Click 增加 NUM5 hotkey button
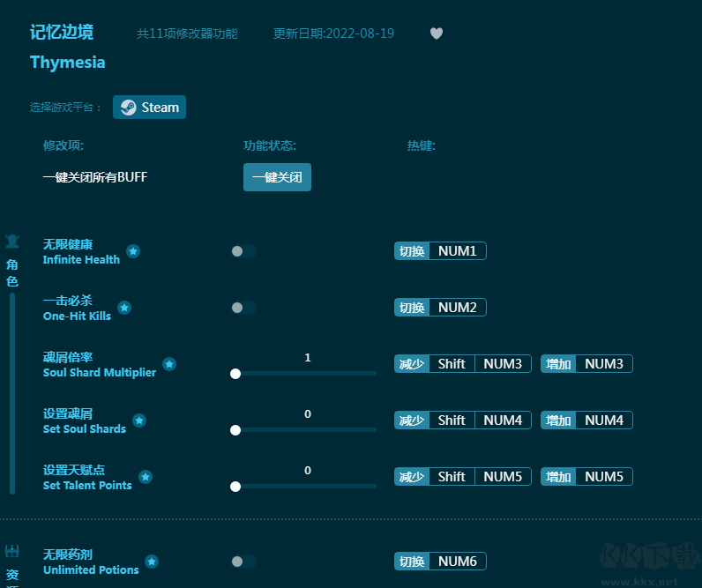 pos(586,477)
